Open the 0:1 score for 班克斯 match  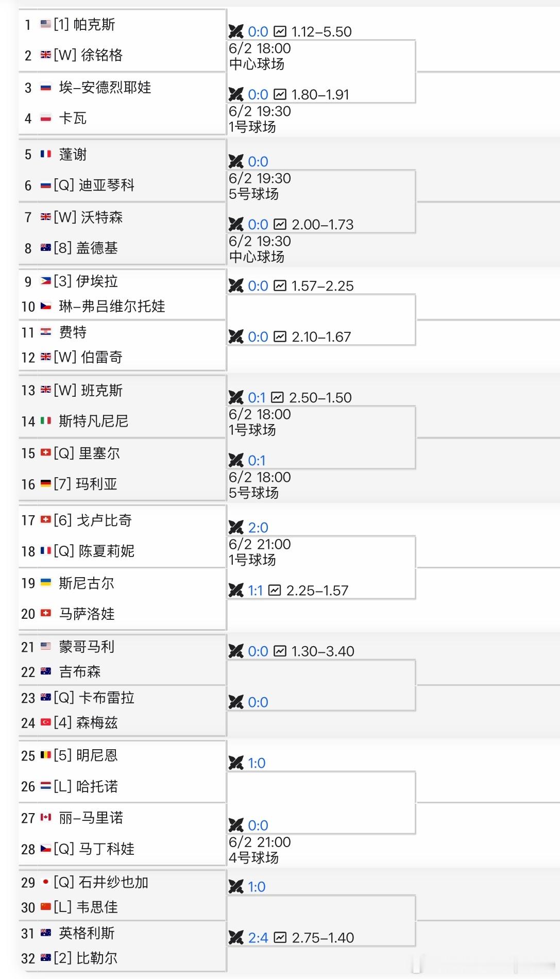tap(257, 397)
